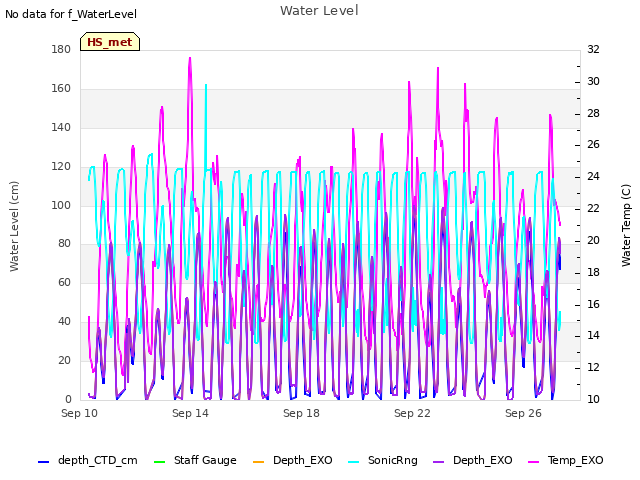The width and height of the screenshot is (640, 480).
Task: Click the 140 left axis value
Action: point(61,127)
